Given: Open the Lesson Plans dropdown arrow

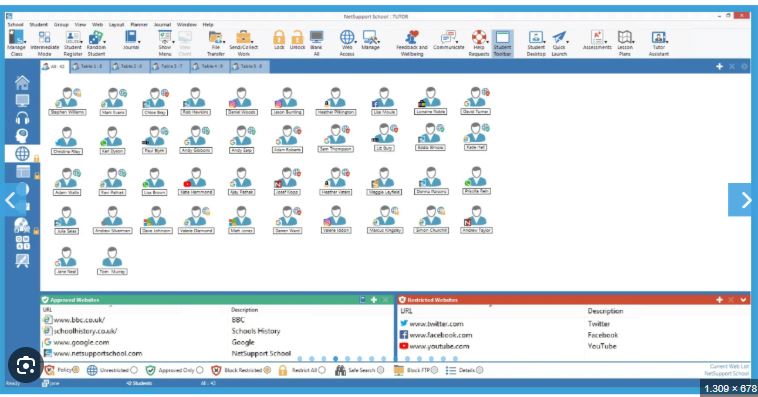Looking at the screenshot, I should [x=633, y=42].
